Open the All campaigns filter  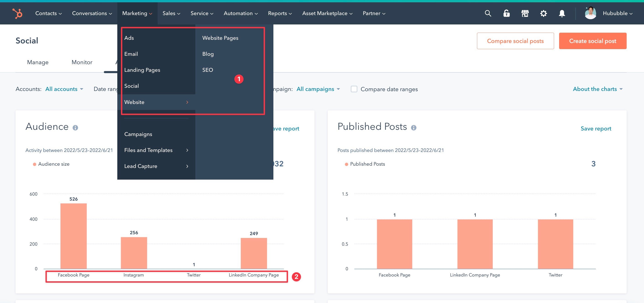(318, 89)
